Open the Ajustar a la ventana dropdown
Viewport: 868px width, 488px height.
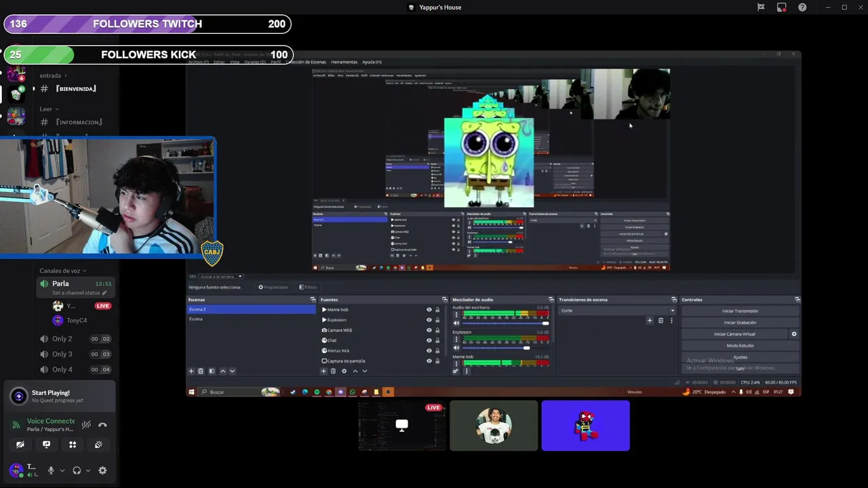click(x=221, y=277)
